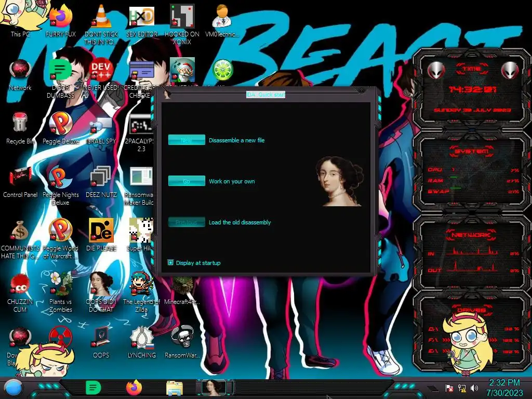Image resolution: width=532 pixels, height=399 pixels.
Task: Click the Action Center flag tray icon
Action: [449, 388]
